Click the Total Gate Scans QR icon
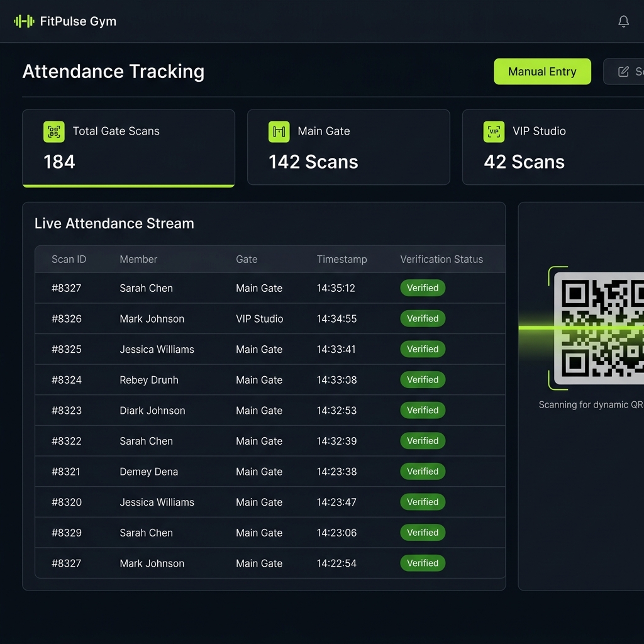Screen dimensions: 644x644 [54, 131]
